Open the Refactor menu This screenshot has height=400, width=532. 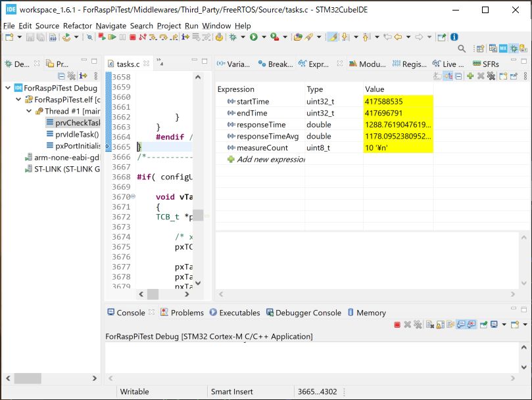point(78,26)
